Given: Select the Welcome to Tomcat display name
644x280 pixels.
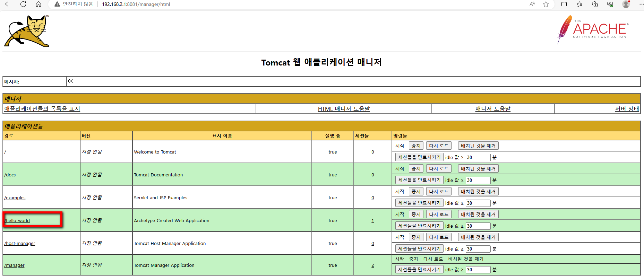Looking at the screenshot, I should (155, 152).
